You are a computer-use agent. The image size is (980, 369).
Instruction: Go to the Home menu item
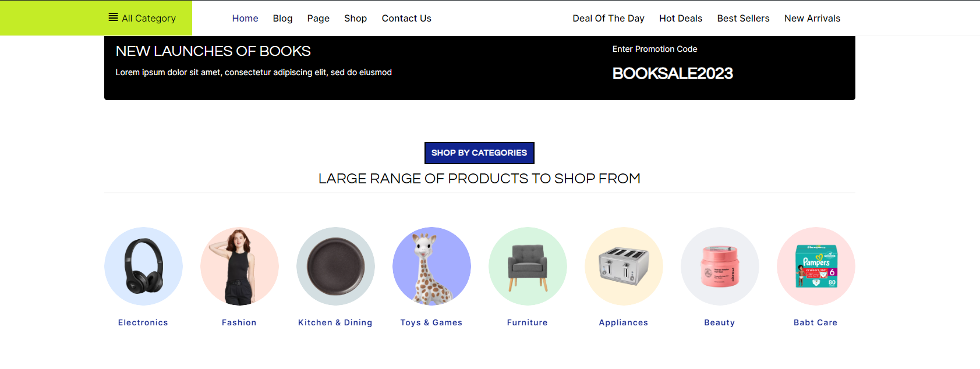tap(245, 19)
